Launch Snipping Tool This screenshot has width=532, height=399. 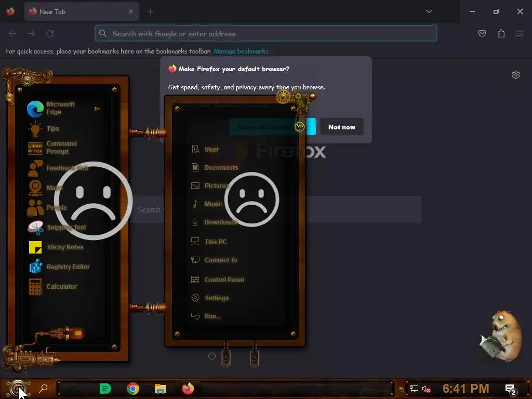(58, 228)
